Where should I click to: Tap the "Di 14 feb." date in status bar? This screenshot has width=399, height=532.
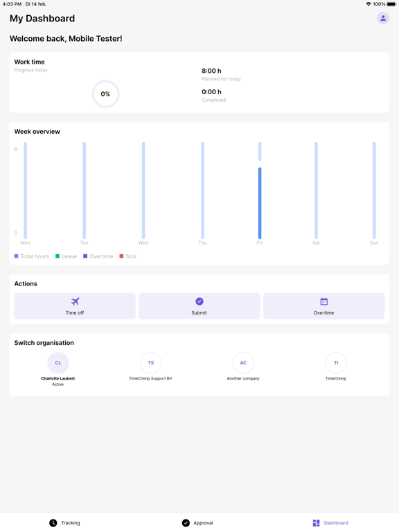(x=36, y=4)
